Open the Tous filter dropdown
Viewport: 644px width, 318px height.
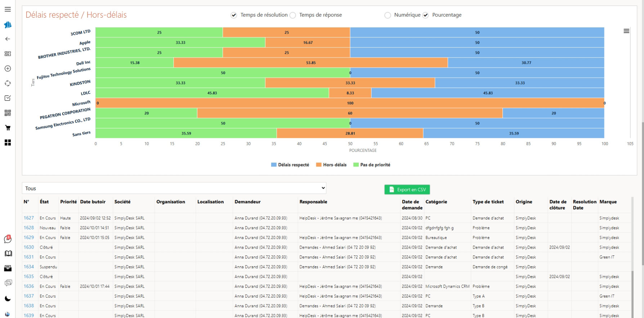point(174,188)
